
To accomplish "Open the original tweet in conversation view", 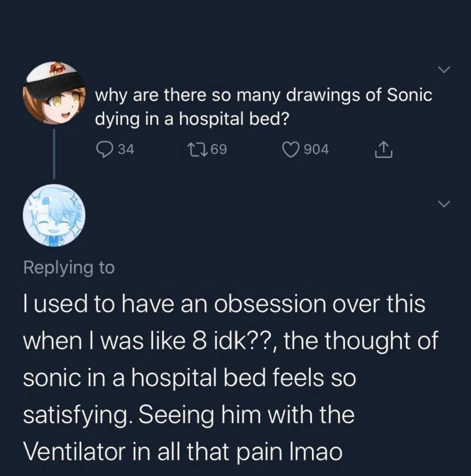I will click(262, 105).
